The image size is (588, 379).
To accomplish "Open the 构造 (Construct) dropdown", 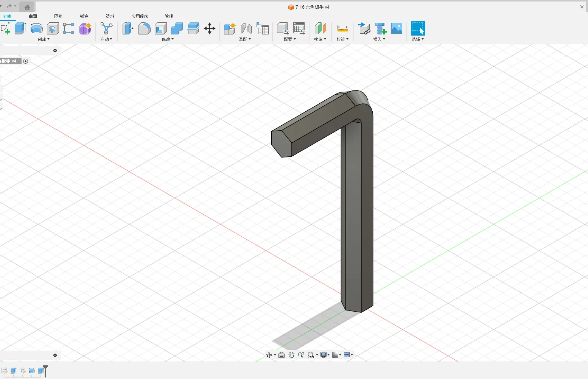I will [x=320, y=39].
